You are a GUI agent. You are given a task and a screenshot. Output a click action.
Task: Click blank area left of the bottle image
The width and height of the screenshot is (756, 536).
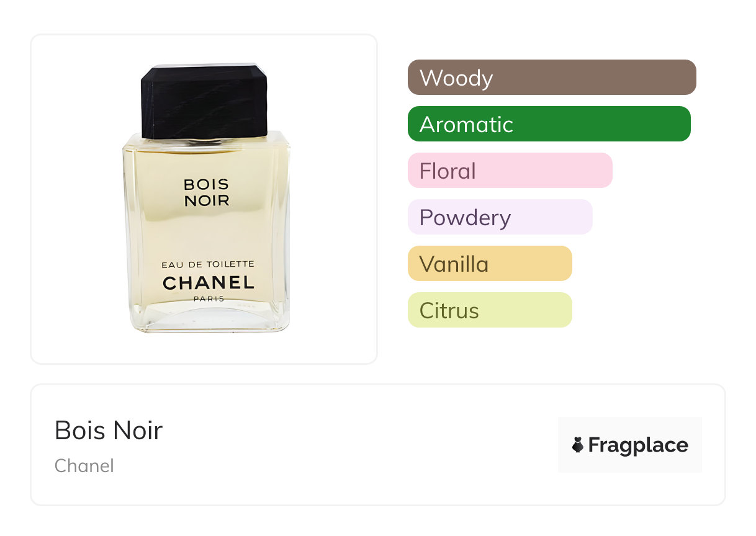[x=74, y=199]
